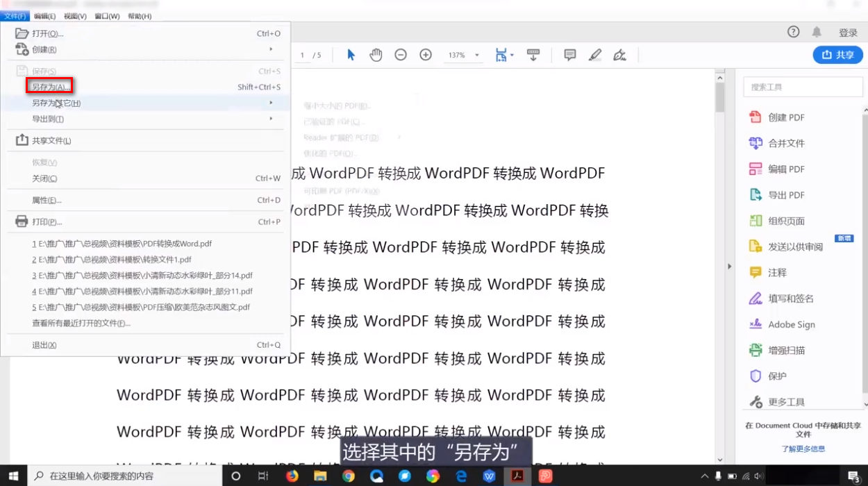Open the notifications bell
868x486 pixels.
[817, 32]
